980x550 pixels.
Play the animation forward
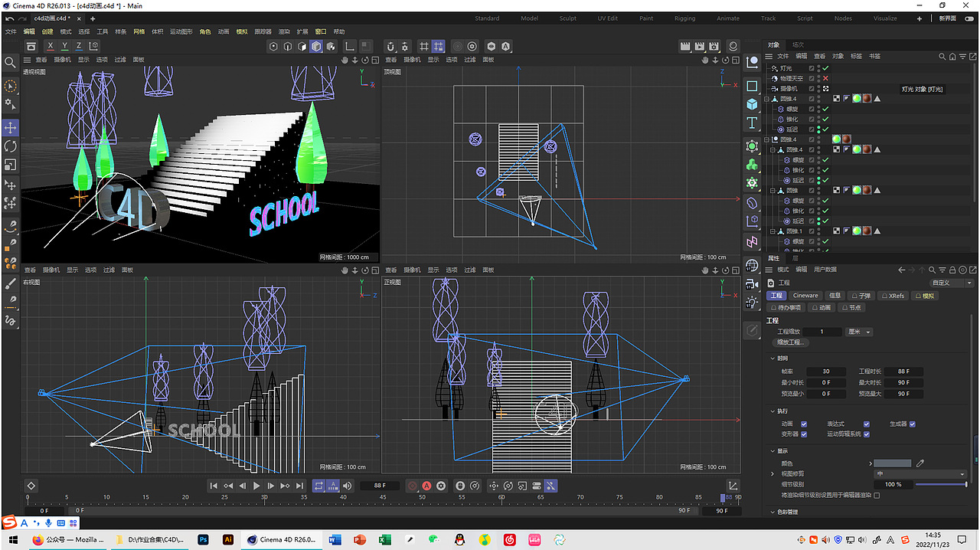tap(256, 486)
